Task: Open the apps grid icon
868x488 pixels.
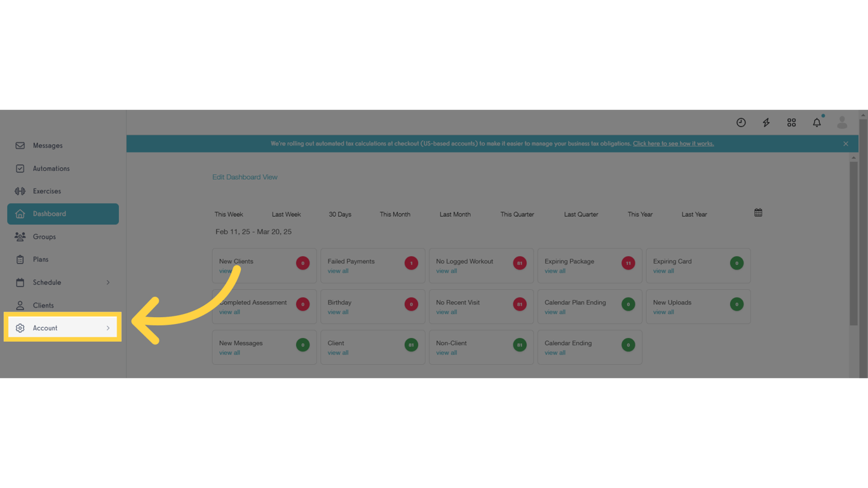Action: (x=792, y=123)
